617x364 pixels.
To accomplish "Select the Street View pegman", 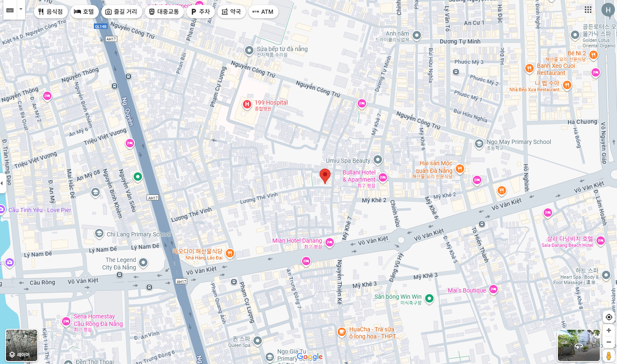I will tap(609, 356).
